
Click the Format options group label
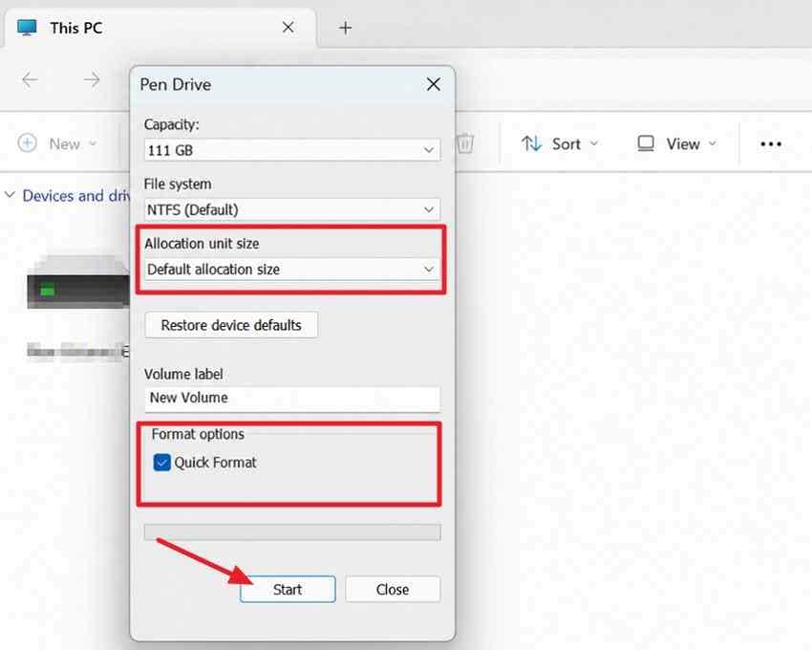(x=198, y=434)
